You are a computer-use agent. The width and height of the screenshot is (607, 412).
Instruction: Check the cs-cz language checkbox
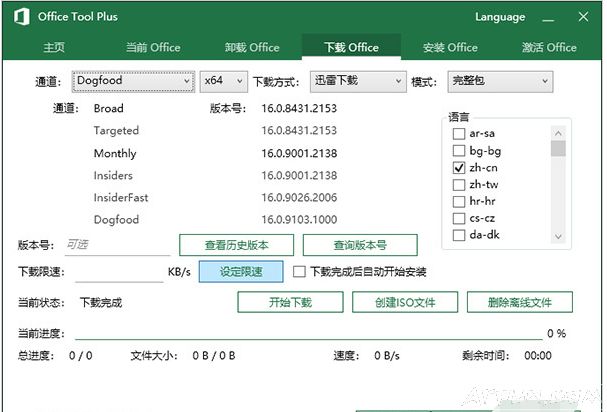(459, 218)
